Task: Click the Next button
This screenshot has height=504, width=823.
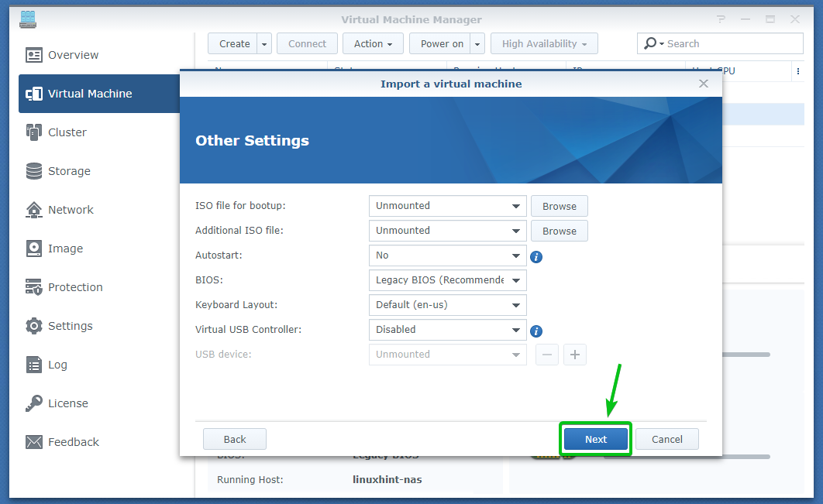Action: click(x=596, y=439)
